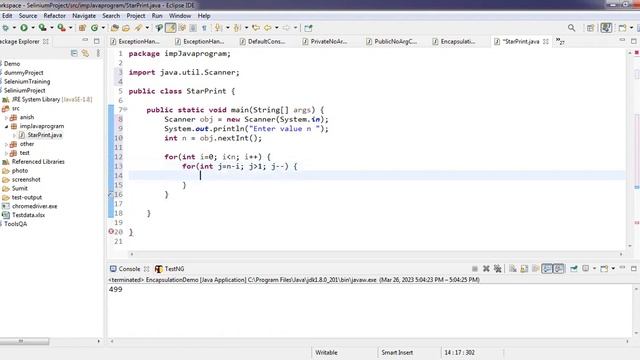The image size is (640, 360).
Task: Click the Back navigation arrow icon
Action: click(268, 28)
